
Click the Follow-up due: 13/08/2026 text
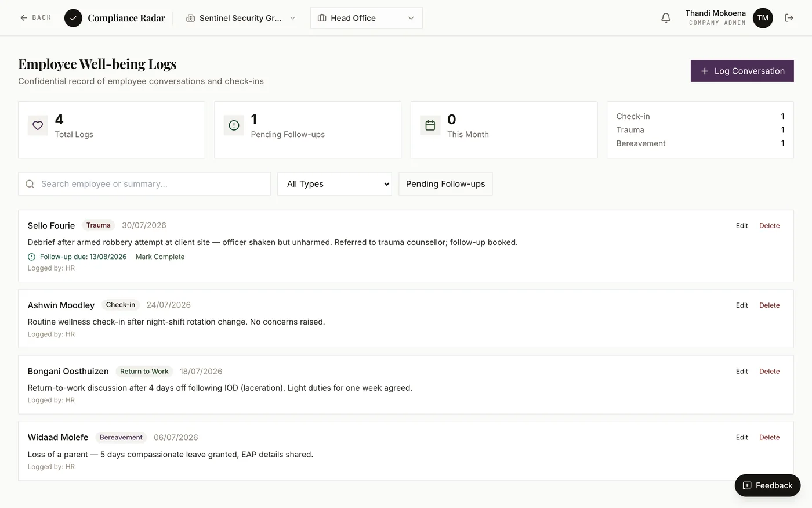point(83,257)
